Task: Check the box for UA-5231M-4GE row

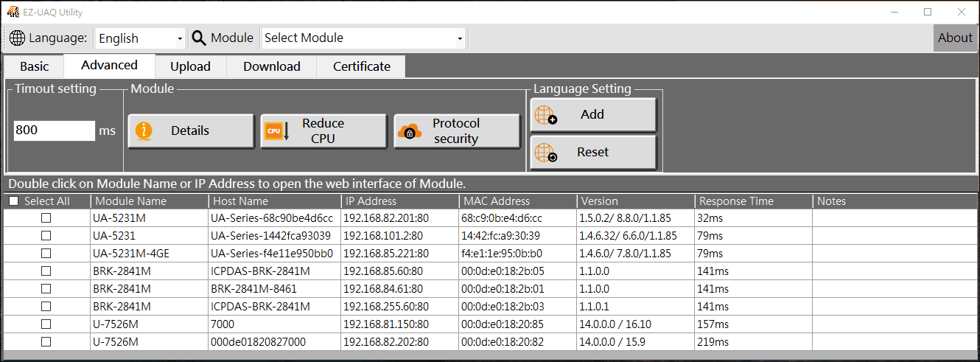Action: (46, 253)
